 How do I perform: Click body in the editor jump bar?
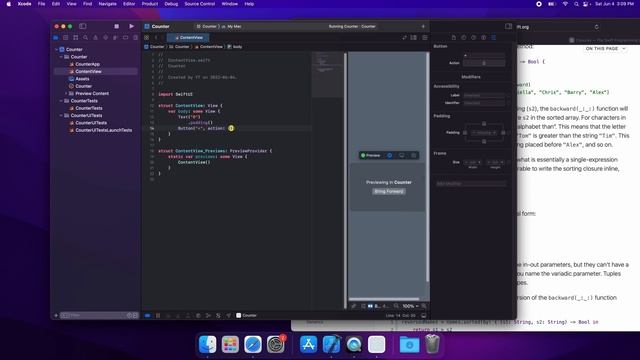click(x=235, y=47)
